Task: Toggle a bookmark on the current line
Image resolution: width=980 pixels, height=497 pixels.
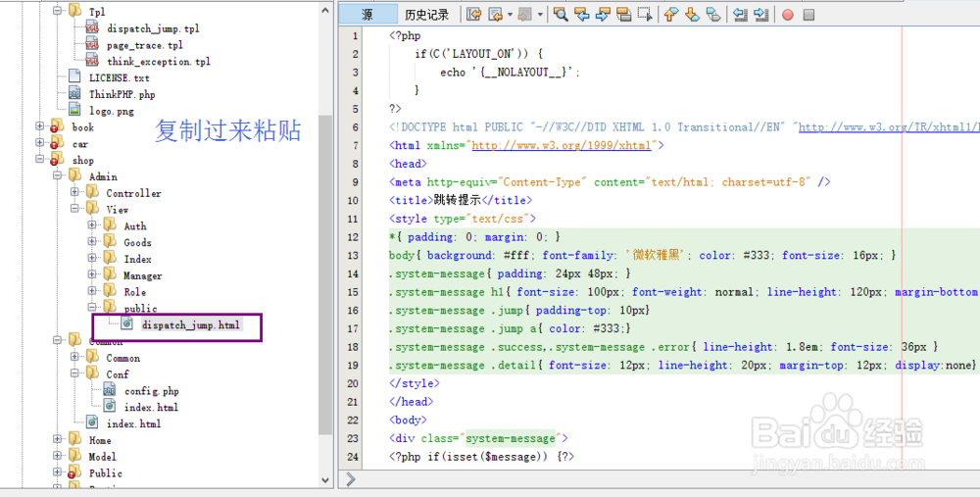Action: tap(713, 15)
